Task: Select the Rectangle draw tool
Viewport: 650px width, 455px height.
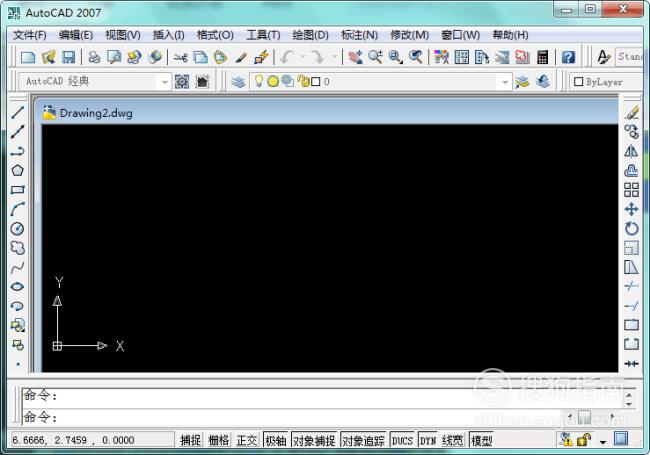Action: 17,190
